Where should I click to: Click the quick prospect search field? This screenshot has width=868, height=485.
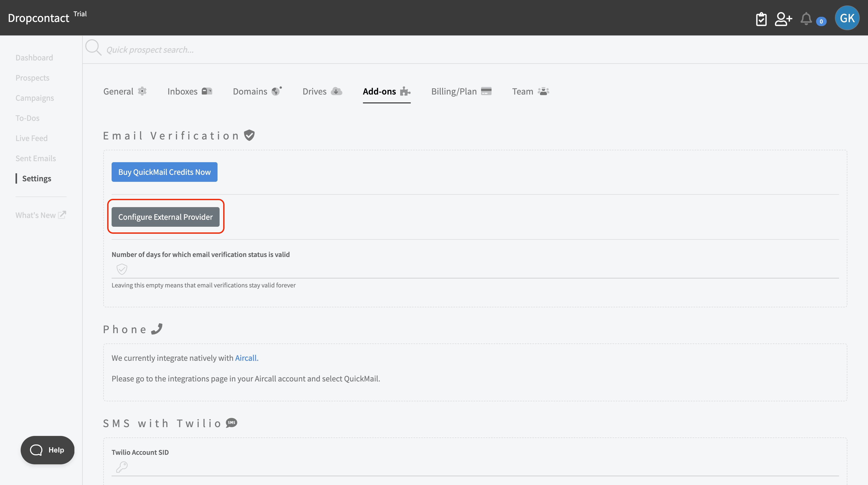point(236,50)
